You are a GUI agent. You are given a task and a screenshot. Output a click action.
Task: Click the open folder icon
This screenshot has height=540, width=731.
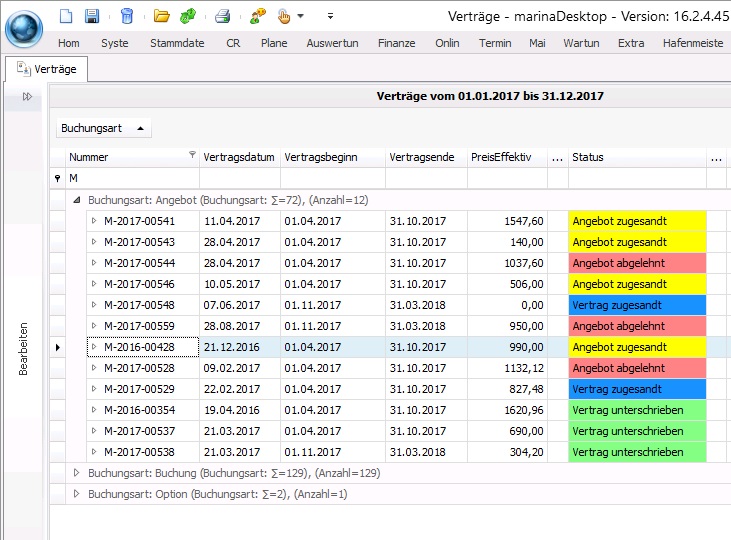pyautogui.click(x=161, y=16)
